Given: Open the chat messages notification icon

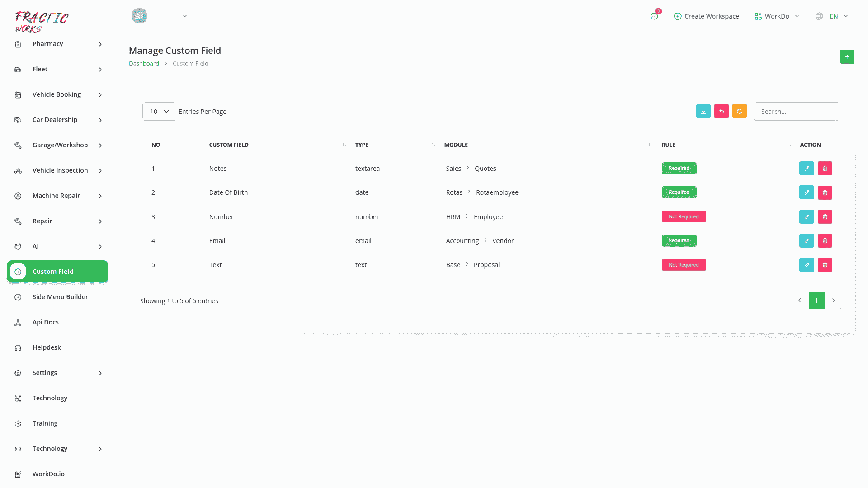Looking at the screenshot, I should [x=654, y=16].
